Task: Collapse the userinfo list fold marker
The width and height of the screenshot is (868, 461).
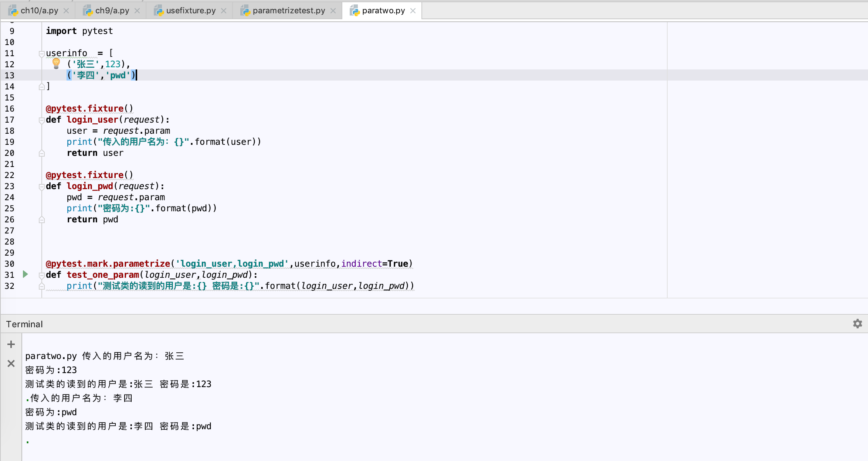Action: tap(41, 54)
